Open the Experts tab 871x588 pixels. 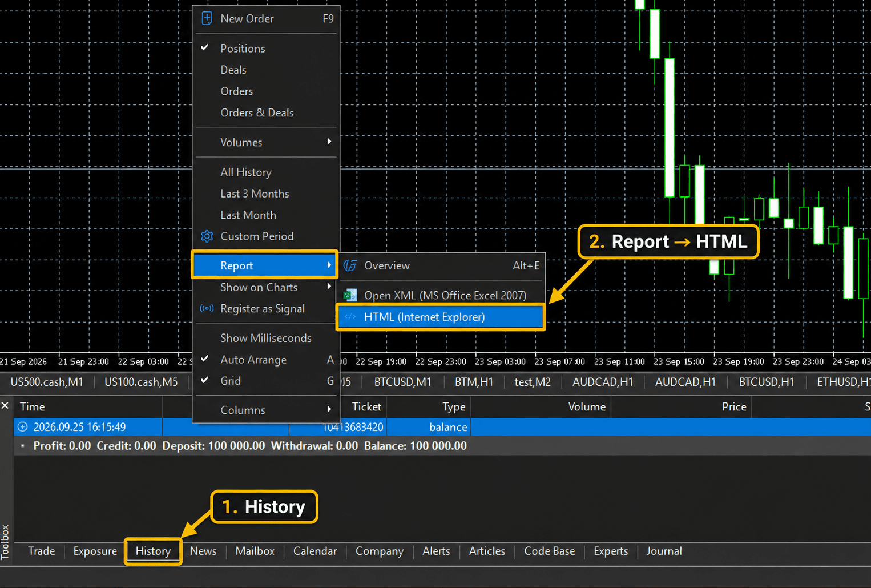611,551
